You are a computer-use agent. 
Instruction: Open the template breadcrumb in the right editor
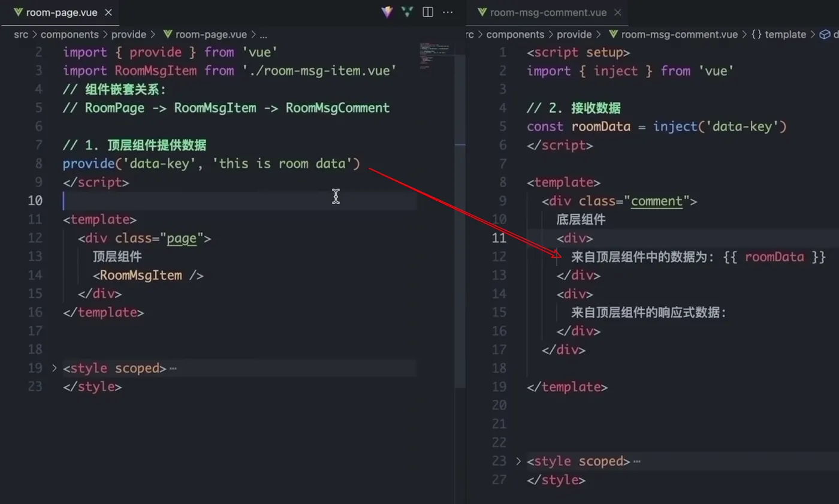pyautogui.click(x=786, y=35)
